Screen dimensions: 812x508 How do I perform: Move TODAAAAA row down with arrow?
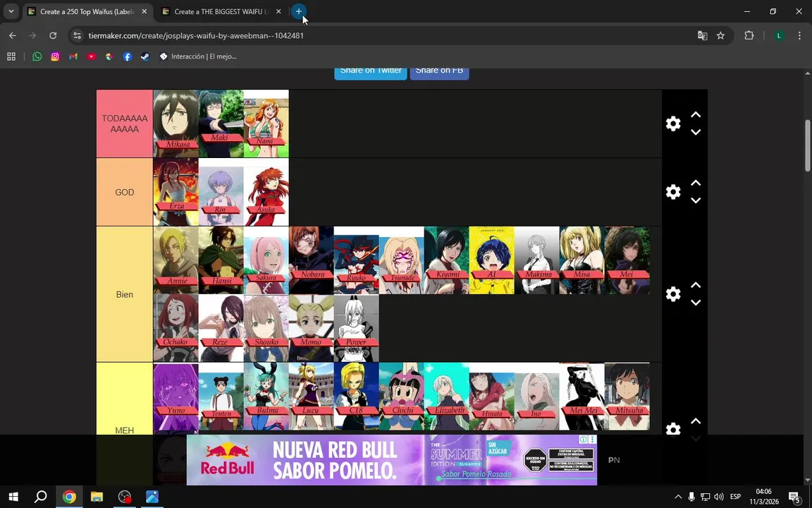pyautogui.click(x=696, y=132)
